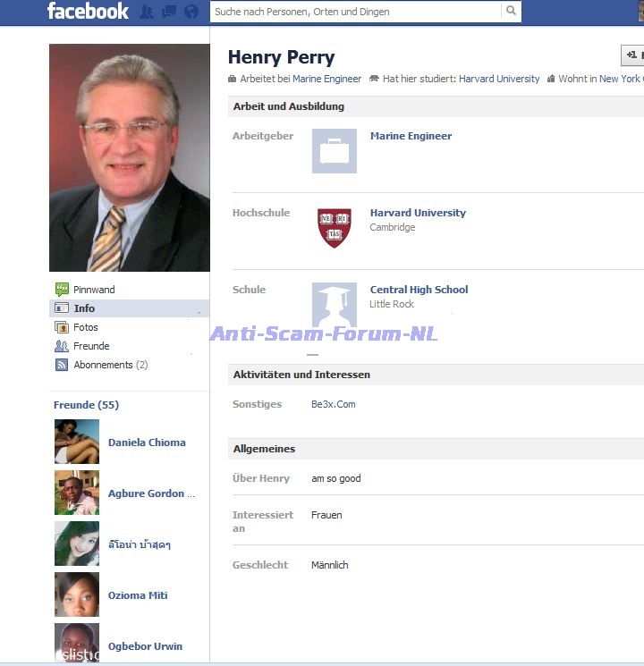Click Agbure Gordon's friend thumbnail
Viewport: 644px width, 666px height.
click(76, 493)
